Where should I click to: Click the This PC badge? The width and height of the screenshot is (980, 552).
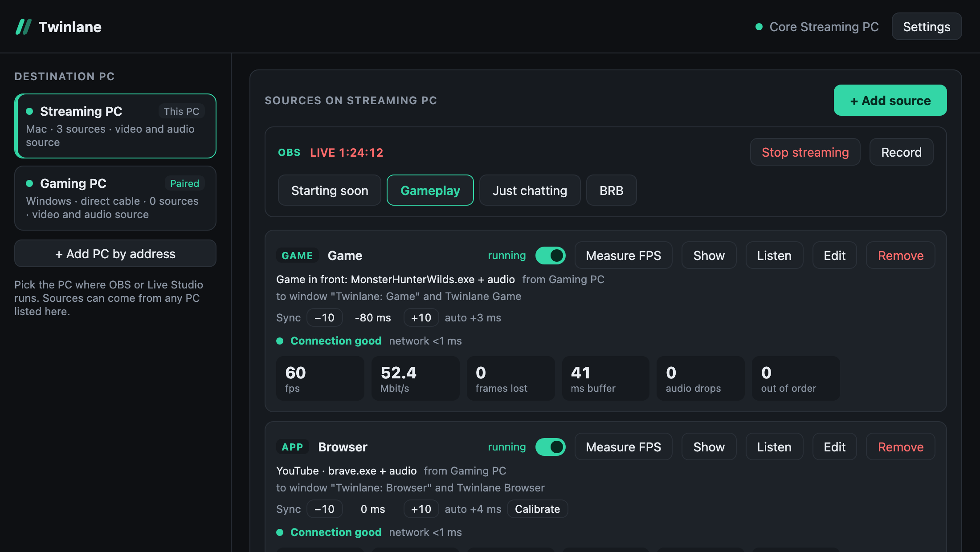click(181, 111)
